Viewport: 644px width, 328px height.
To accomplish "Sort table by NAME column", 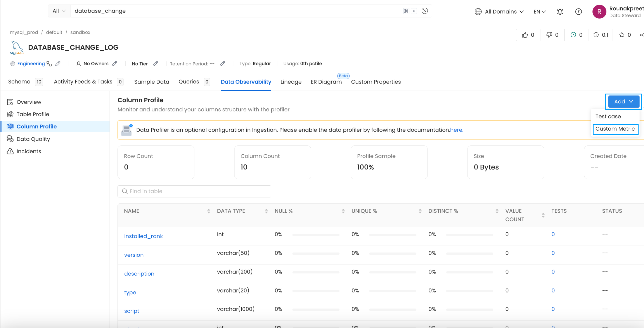I will tap(208, 211).
